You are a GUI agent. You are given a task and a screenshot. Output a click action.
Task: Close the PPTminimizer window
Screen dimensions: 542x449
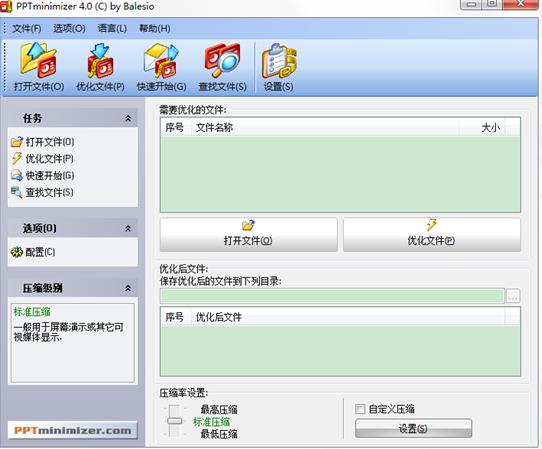click(x=520, y=3)
